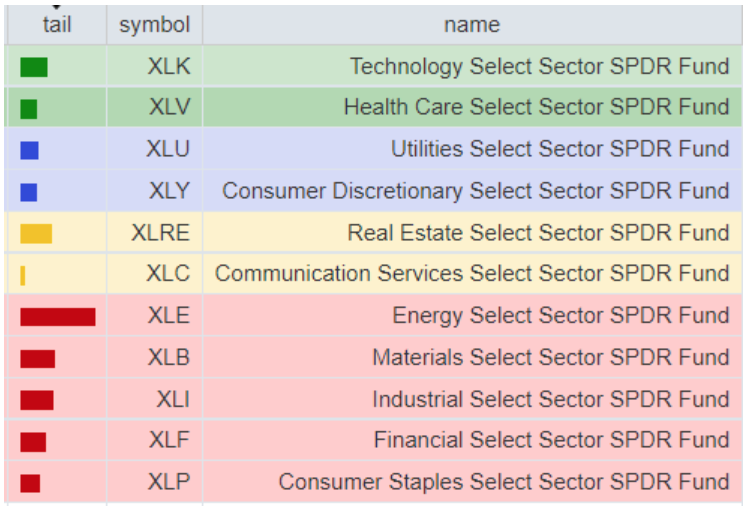Select Energy Select Sector SPDR Fund row
Screen dimensions: 744x508
[x=560, y=316]
